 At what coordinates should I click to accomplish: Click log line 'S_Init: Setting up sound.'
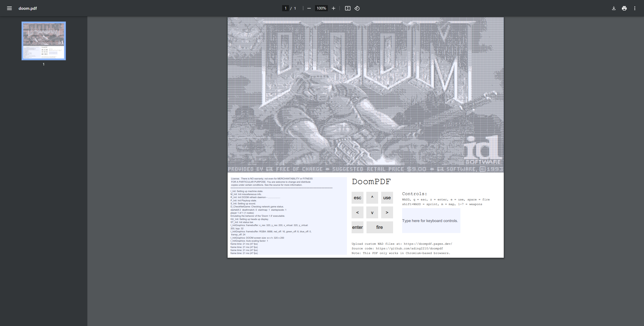click(x=243, y=203)
